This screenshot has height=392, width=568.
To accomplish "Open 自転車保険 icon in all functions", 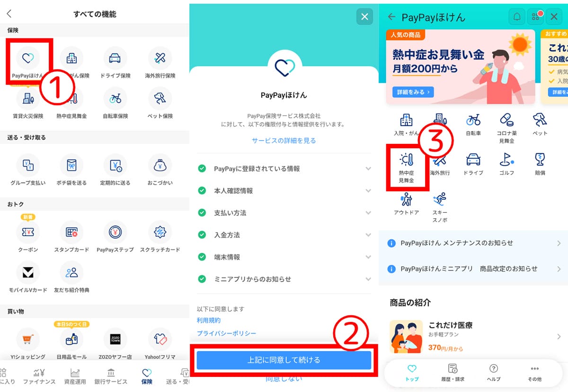I will 115,98.
